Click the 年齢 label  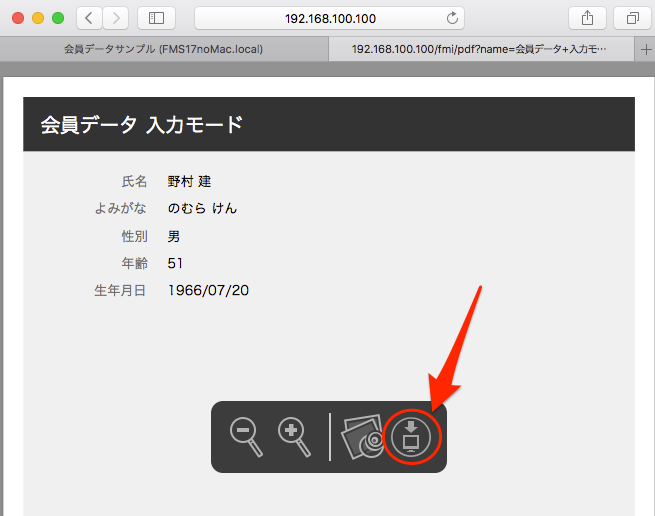pos(134,263)
